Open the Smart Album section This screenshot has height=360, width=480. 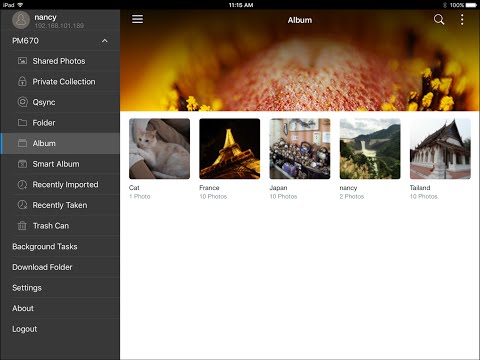pos(60,164)
